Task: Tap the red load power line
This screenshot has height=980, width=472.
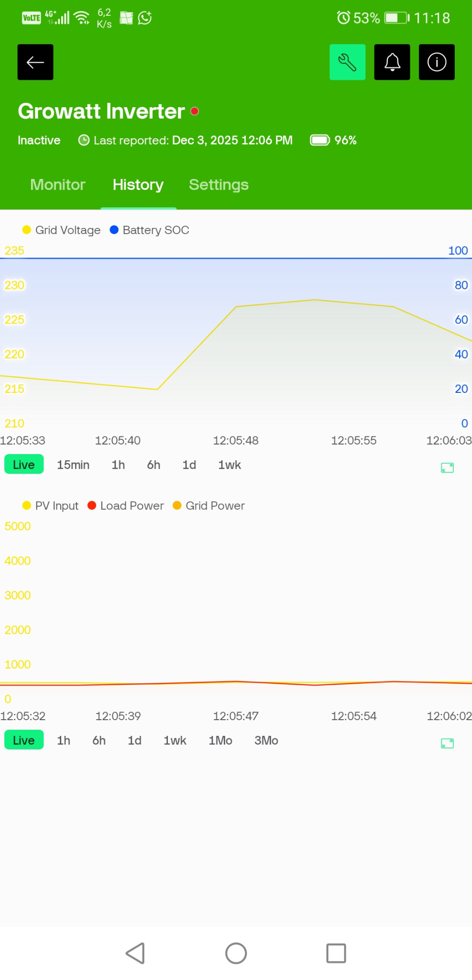Action: point(236,682)
